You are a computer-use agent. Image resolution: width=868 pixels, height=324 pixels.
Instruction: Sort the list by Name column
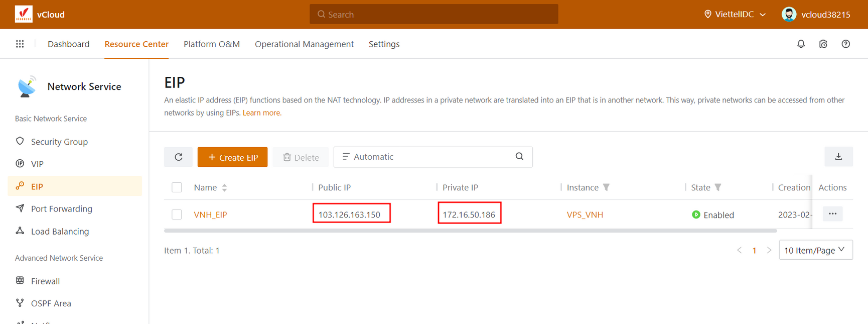click(224, 187)
